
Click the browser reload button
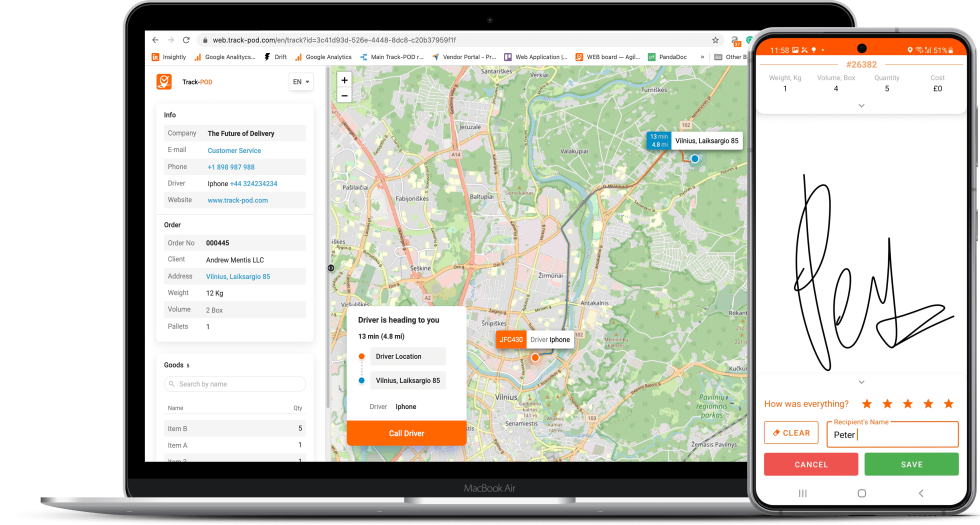pos(186,40)
